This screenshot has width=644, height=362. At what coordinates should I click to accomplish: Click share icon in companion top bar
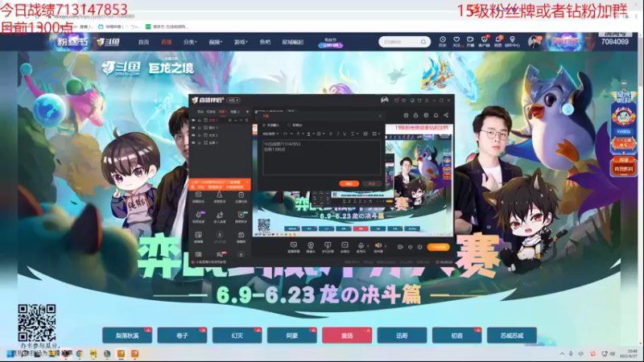pyautogui.click(x=446, y=115)
